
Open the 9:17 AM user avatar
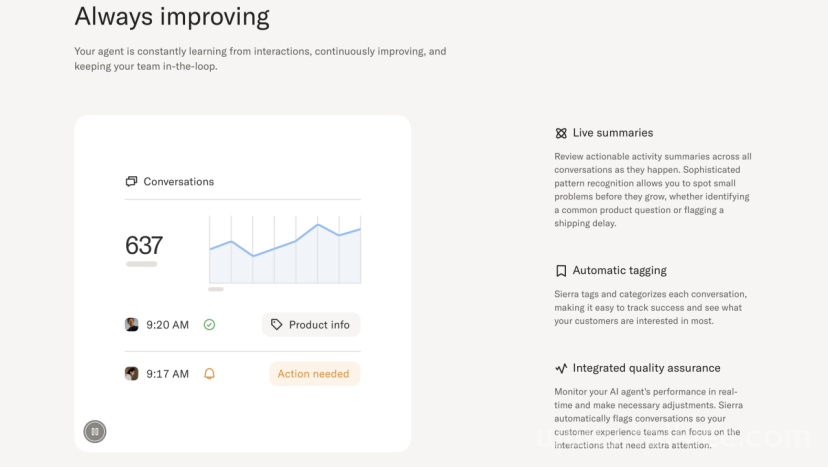(131, 373)
